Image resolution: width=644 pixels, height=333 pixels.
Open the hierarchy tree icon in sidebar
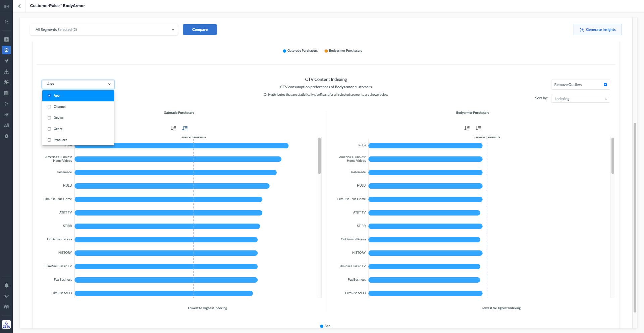(x=6, y=72)
